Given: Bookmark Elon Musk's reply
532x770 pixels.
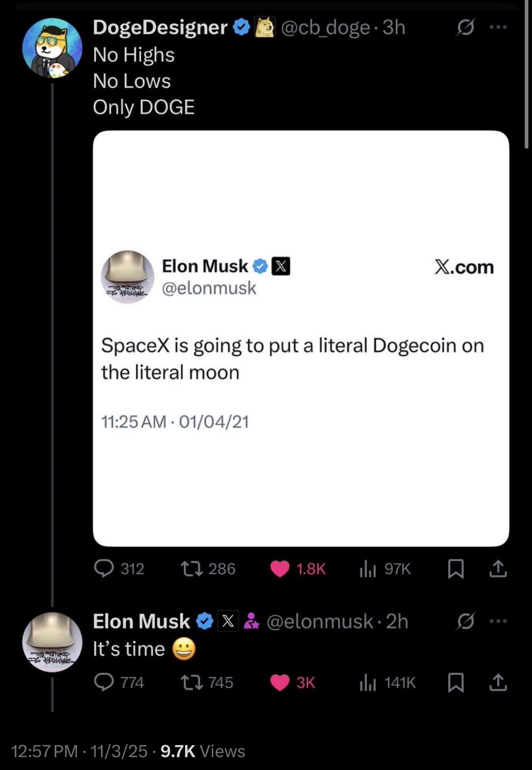Looking at the screenshot, I should (x=456, y=683).
